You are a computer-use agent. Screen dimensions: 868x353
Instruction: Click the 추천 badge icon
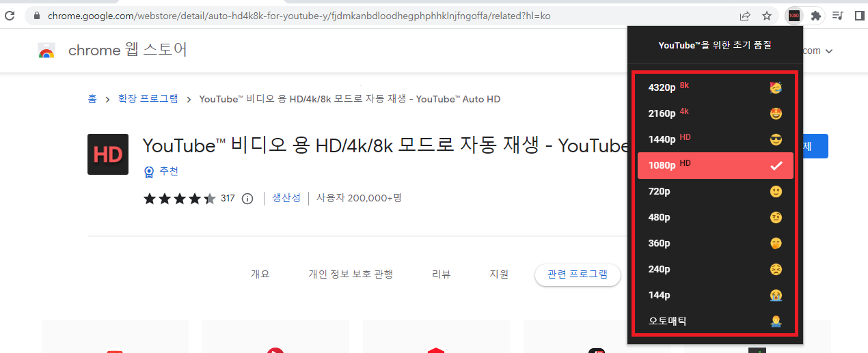tap(148, 171)
